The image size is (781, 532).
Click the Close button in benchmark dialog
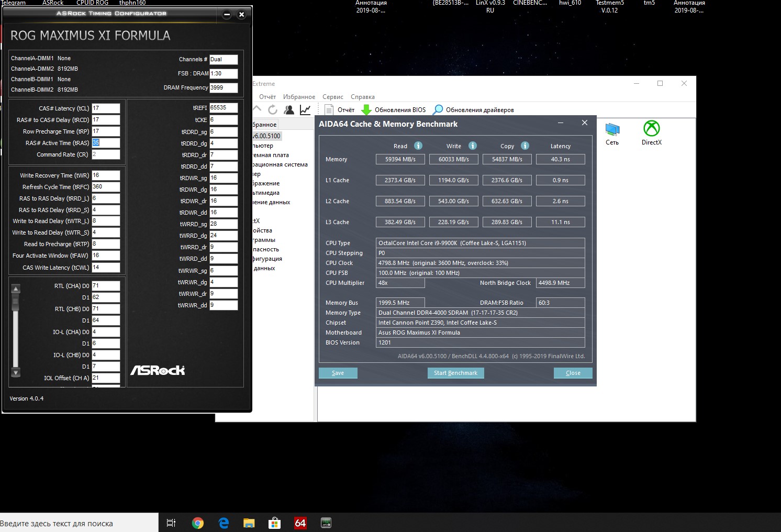(x=573, y=373)
